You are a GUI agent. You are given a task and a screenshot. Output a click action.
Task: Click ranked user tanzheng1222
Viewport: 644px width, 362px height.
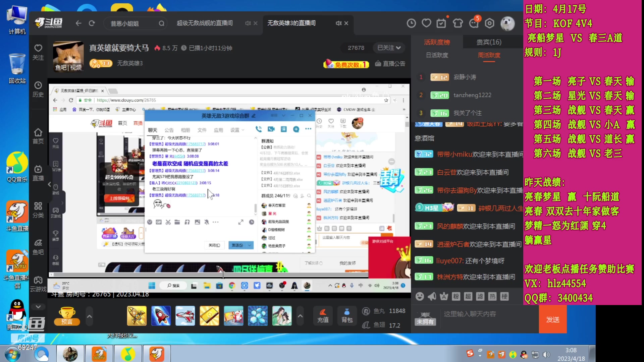[x=472, y=95]
